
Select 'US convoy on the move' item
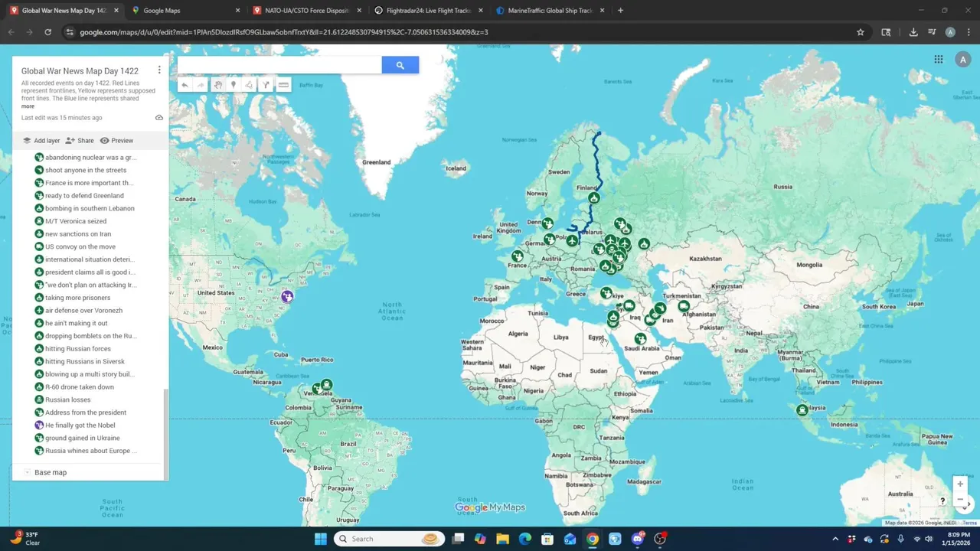[x=80, y=246]
